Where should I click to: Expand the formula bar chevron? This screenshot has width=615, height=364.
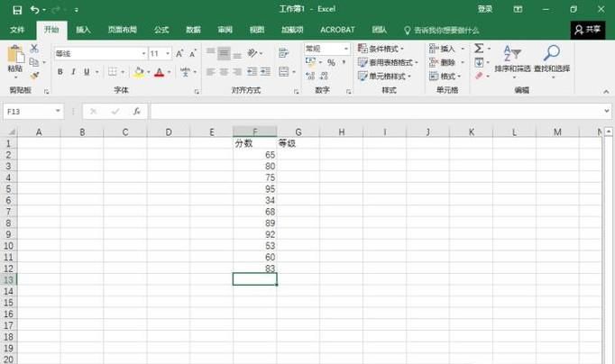[607, 112]
